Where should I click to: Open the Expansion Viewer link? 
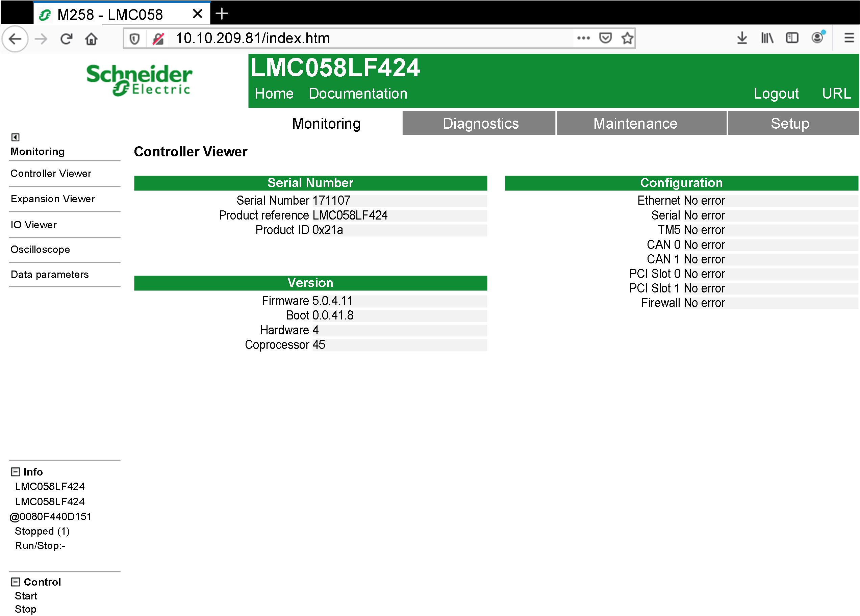pyautogui.click(x=53, y=199)
